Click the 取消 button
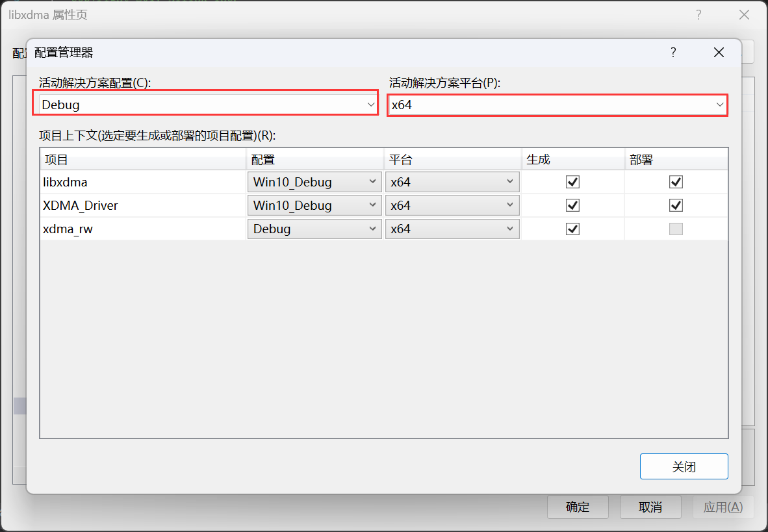 [650, 507]
